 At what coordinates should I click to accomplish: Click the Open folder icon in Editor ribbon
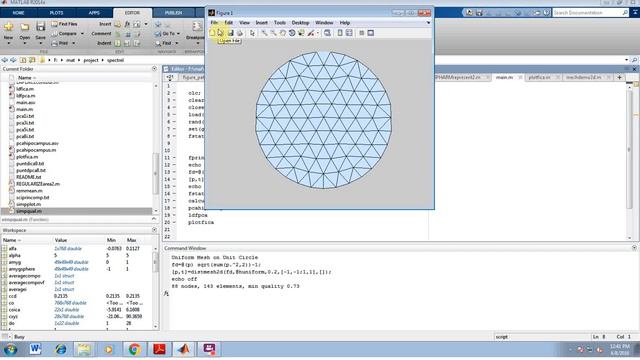click(25, 27)
